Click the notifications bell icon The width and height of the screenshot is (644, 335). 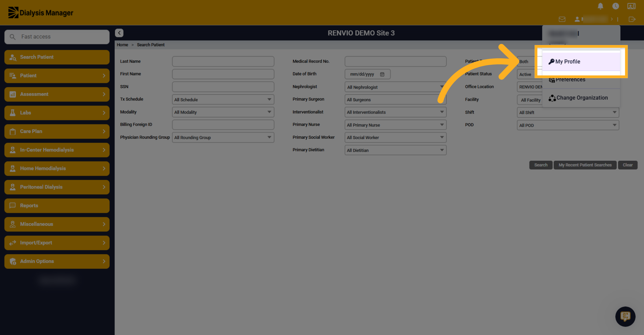tap(600, 6)
